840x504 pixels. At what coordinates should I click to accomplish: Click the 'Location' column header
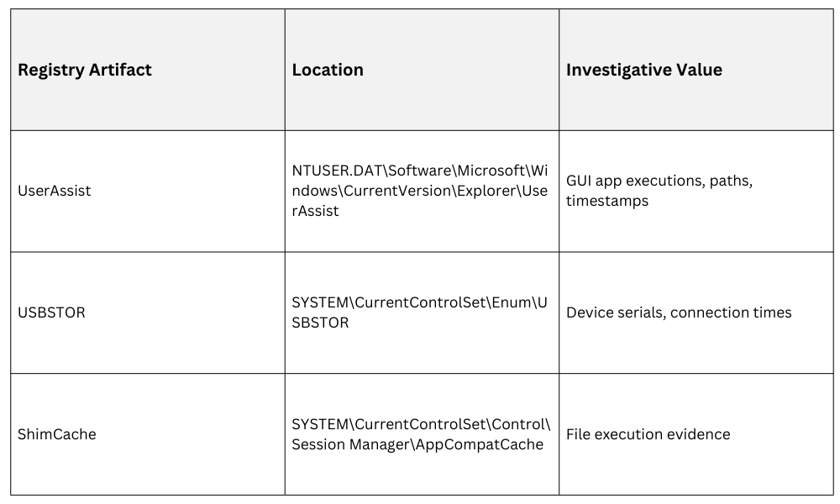(328, 70)
